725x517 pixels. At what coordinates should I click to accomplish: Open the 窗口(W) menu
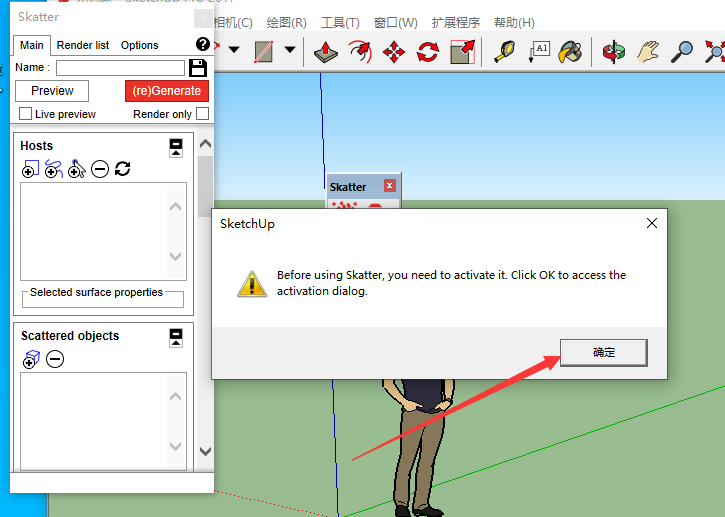(x=396, y=23)
